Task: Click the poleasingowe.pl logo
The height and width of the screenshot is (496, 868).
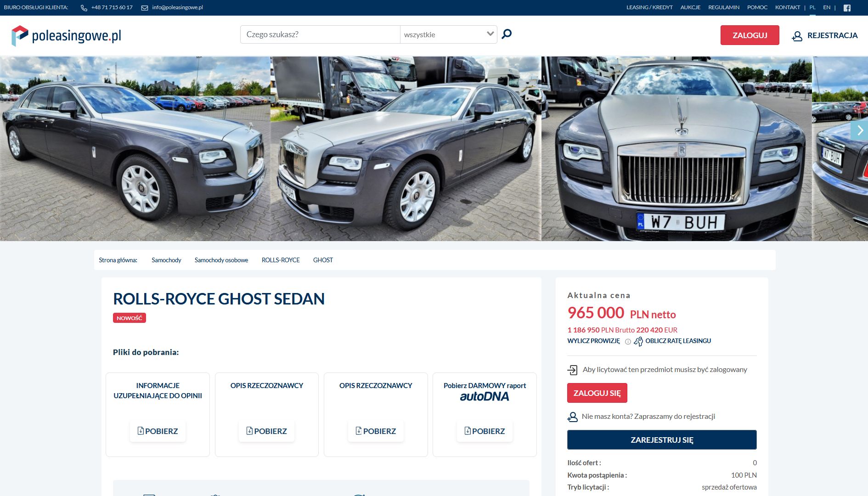Action: 66,35
